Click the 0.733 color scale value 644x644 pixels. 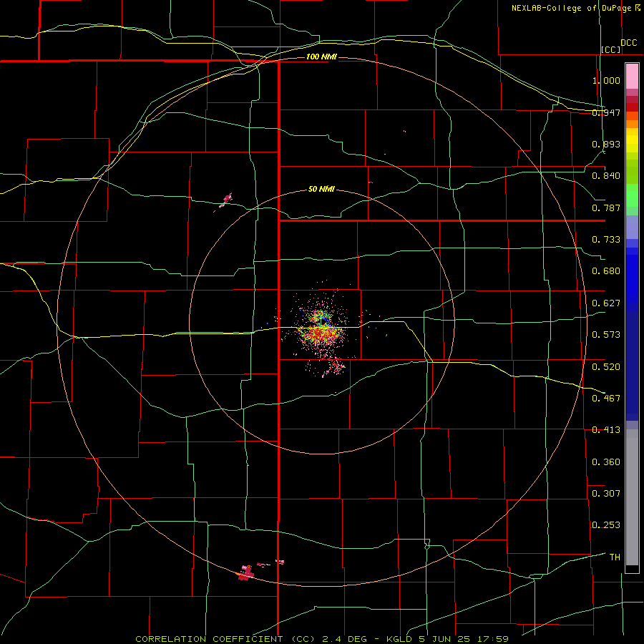coord(606,240)
